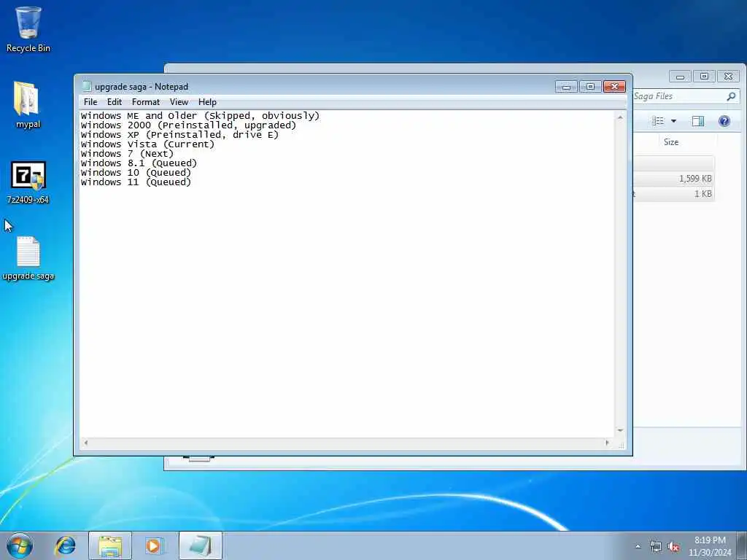Select the 1 KB file row in Explorer

(674, 194)
